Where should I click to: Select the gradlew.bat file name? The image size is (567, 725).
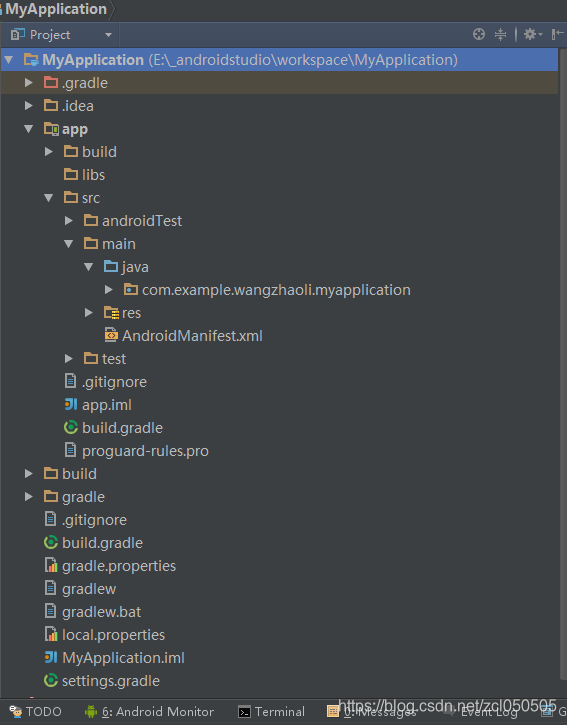(x=101, y=612)
